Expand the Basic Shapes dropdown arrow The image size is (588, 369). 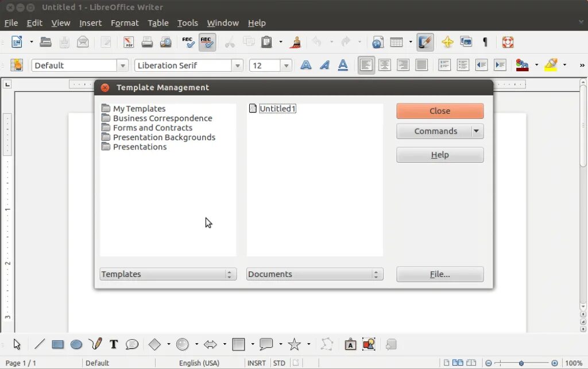tap(169, 344)
